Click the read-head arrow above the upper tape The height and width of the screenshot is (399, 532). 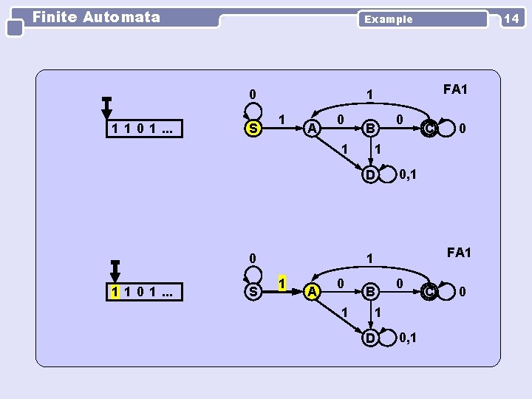coord(107,108)
